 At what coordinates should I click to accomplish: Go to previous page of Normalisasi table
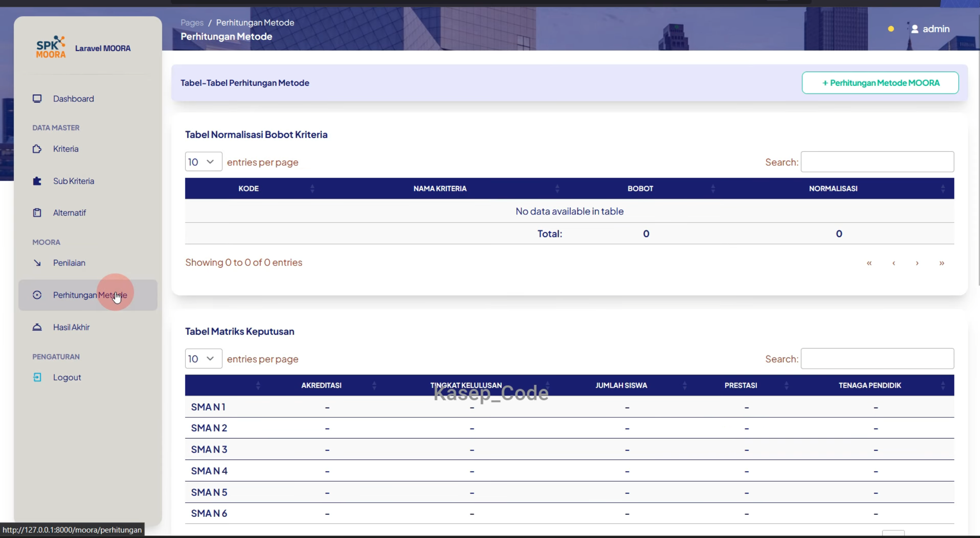(x=894, y=263)
